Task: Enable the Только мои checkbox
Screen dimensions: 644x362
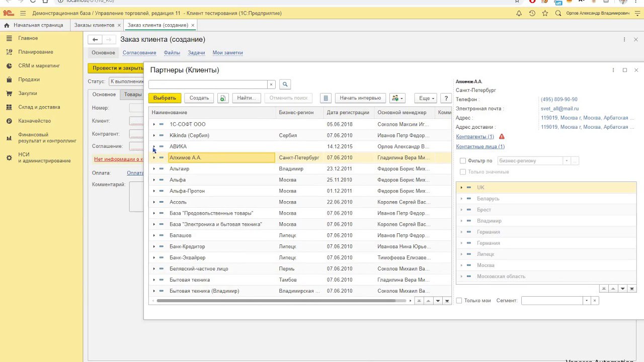Action: pyautogui.click(x=459, y=301)
